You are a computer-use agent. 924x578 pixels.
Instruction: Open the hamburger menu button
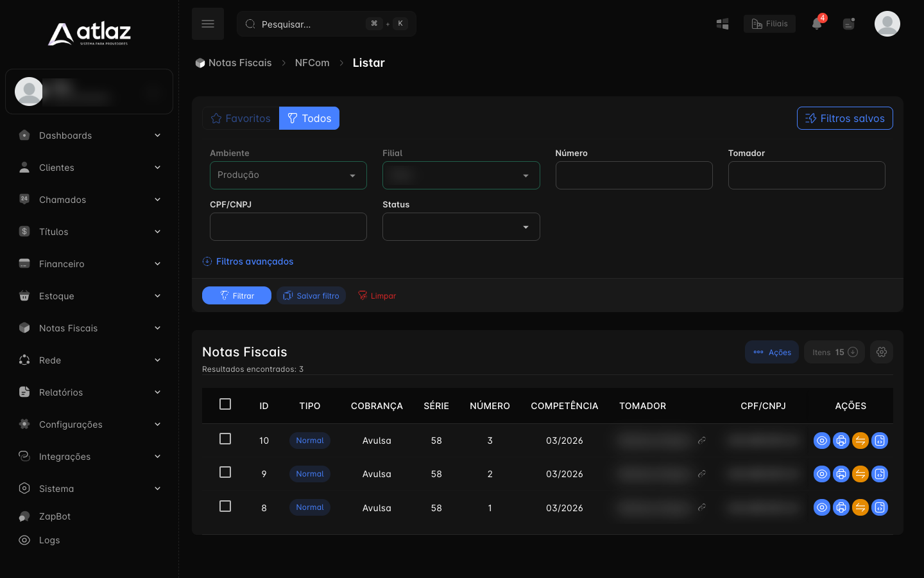208,24
